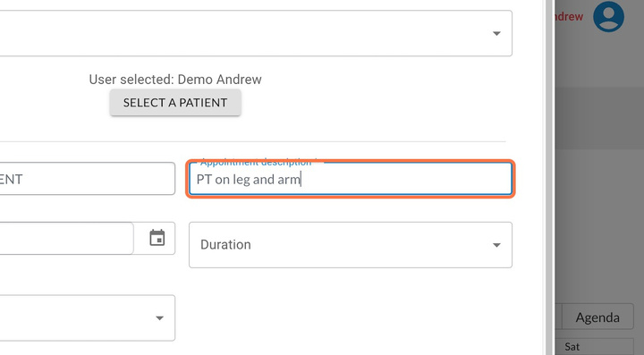The image size is (644, 355).
Task: Open the top wide select field
Action: pyautogui.click(x=256, y=33)
